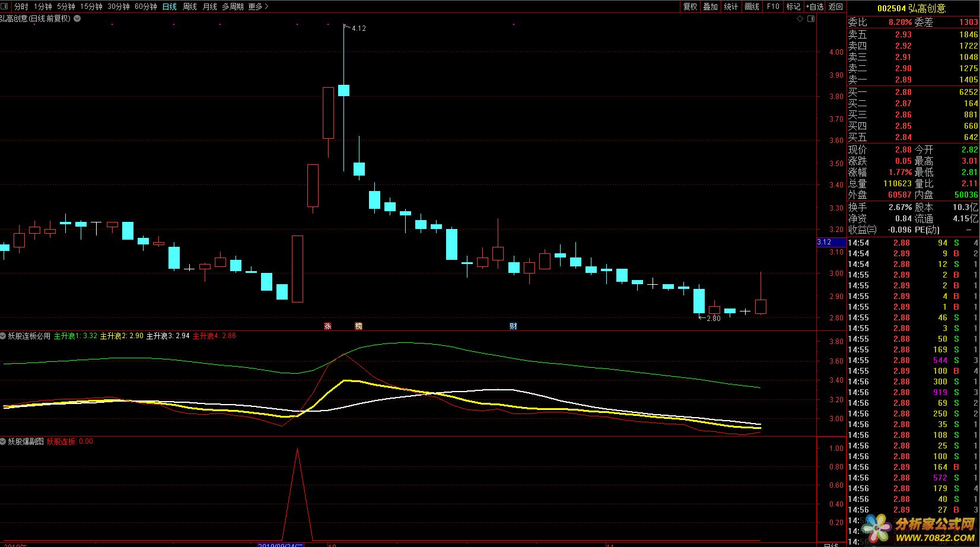Click the 买一 bid price 2.88
This screenshot has height=547, width=980.
[903, 92]
